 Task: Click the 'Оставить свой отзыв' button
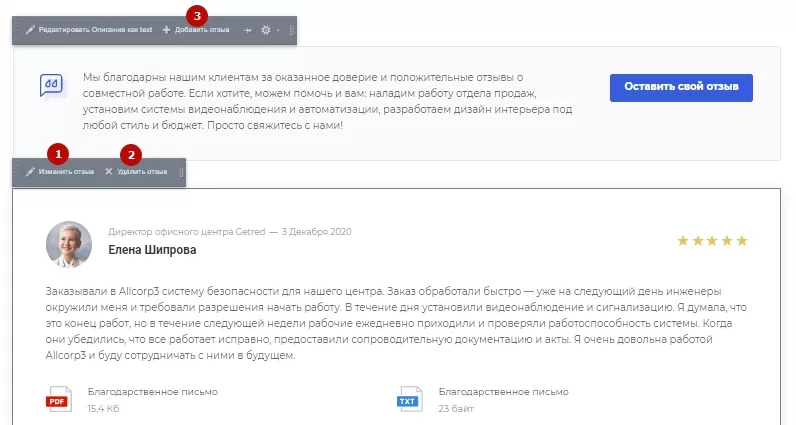pos(681,87)
